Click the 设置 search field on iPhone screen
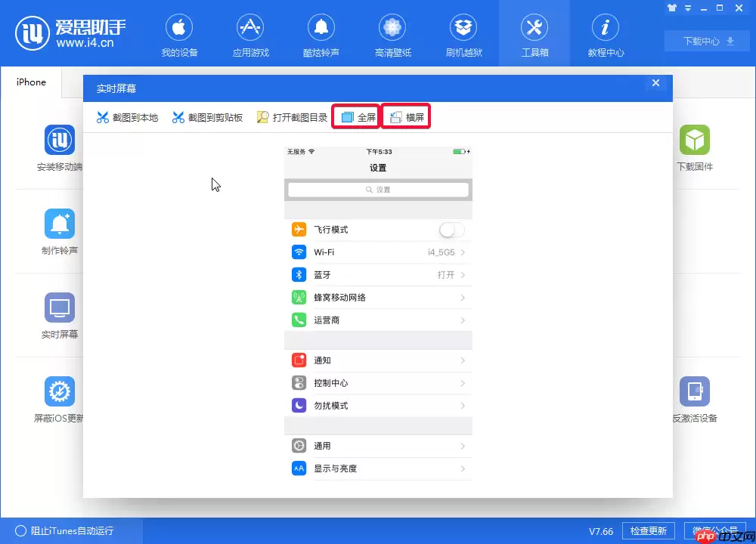The image size is (756, 544). coord(378,190)
